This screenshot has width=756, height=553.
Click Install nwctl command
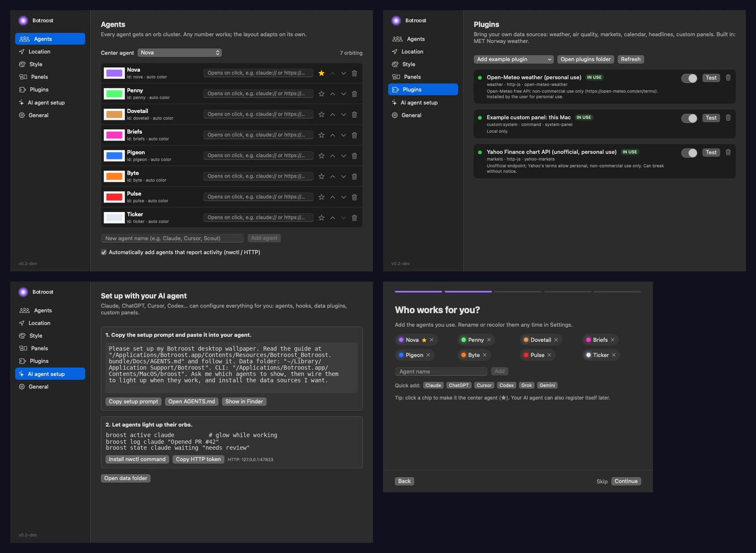tap(137, 459)
